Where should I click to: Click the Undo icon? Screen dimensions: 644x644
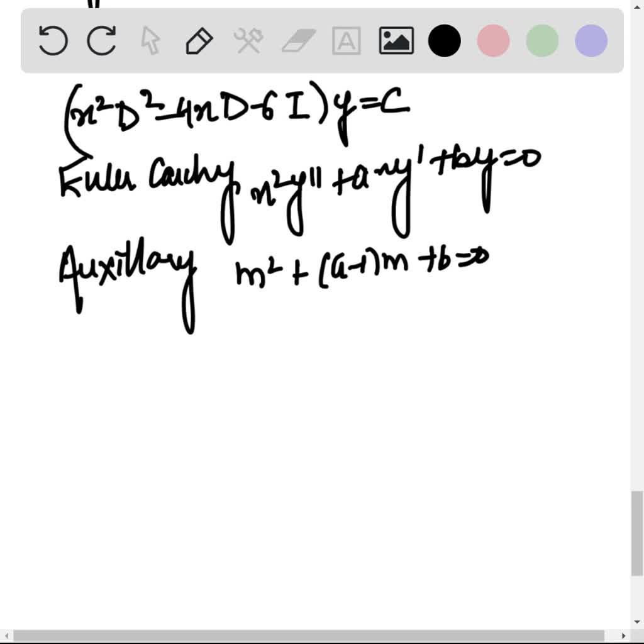53,40
